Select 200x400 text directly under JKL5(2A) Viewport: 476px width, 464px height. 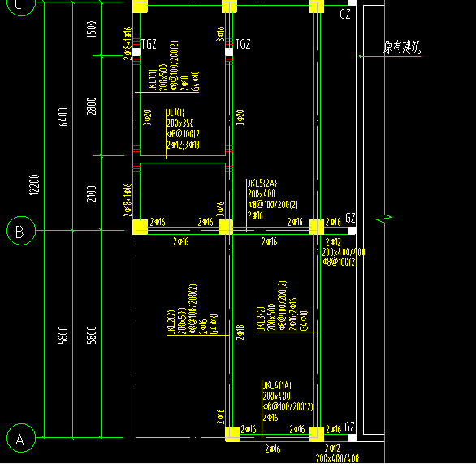[262, 193]
